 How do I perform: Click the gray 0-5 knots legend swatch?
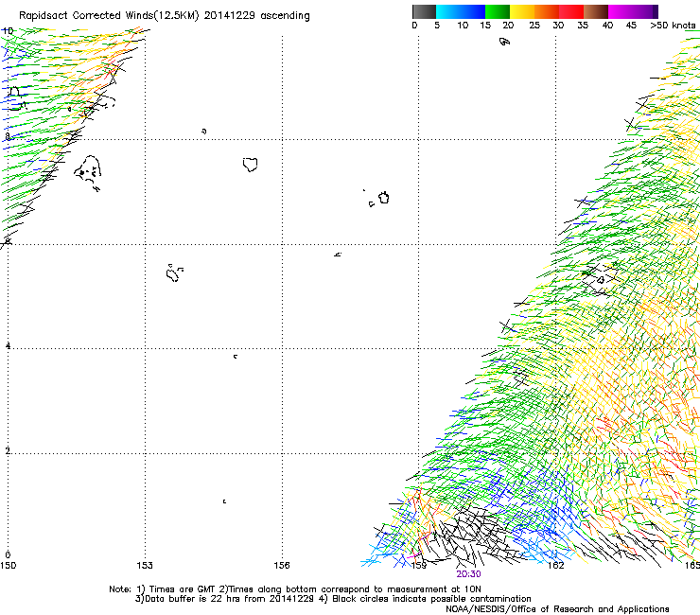[x=424, y=11]
